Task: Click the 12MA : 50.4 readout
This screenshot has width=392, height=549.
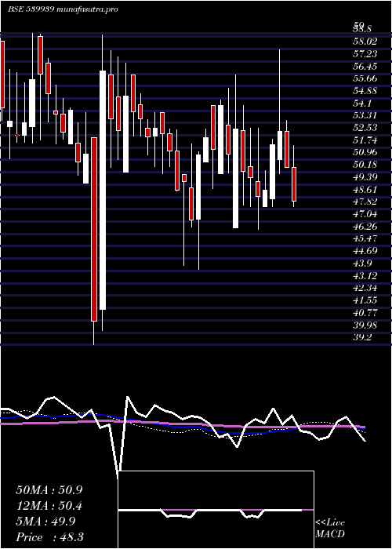Action: coord(49,505)
